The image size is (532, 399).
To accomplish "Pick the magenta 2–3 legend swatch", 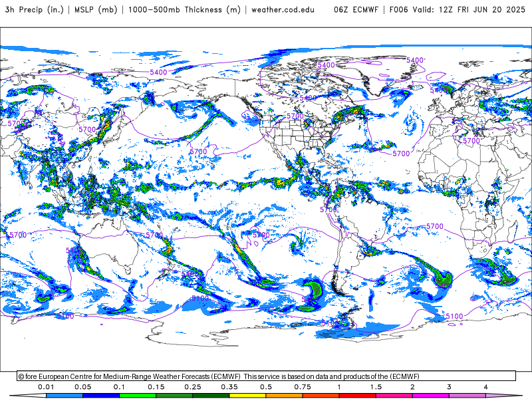I will [x=431, y=396].
